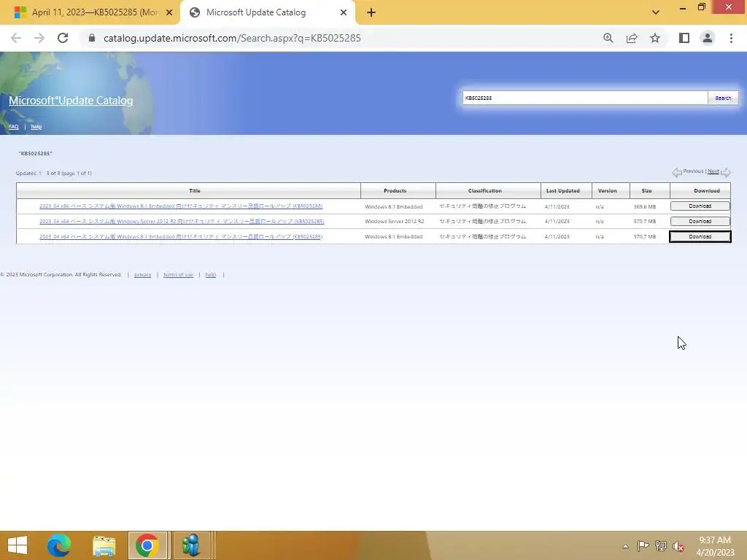
Task: Open a new browser tab
Action: 371,12
